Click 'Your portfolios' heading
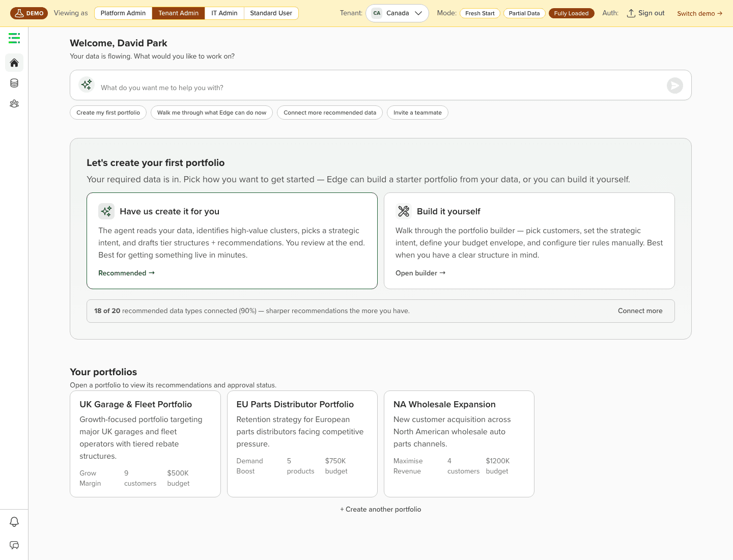The height and width of the screenshot is (560, 733). pos(103,372)
